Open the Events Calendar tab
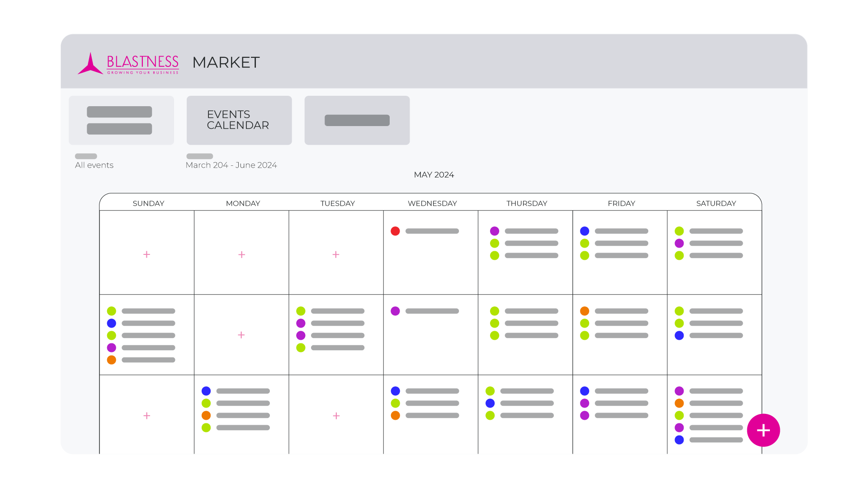Screen dimensions: 868x488 (x=239, y=120)
